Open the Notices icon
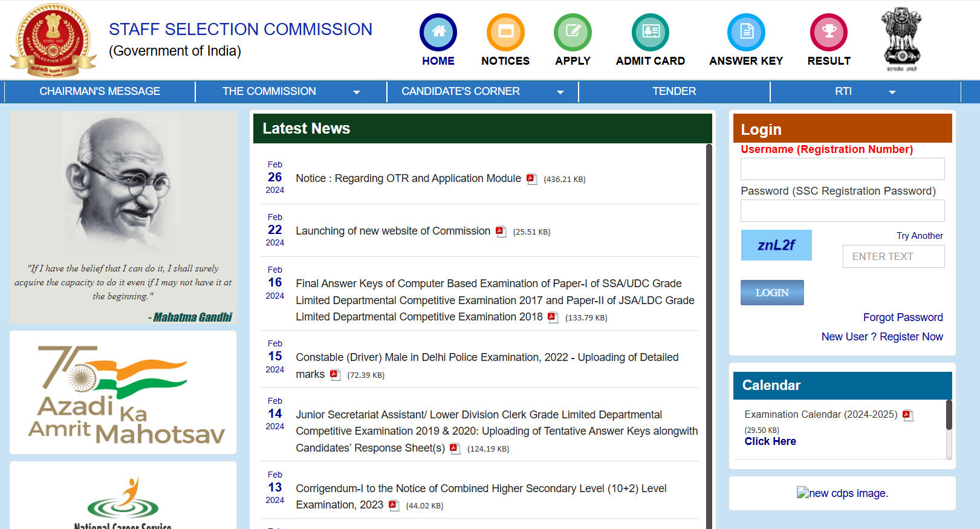The width and height of the screenshot is (980, 529). click(505, 32)
